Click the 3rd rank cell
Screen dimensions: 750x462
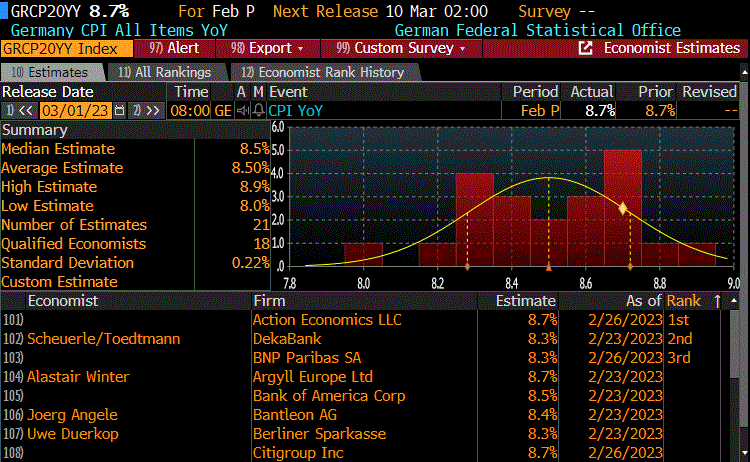tap(679, 358)
